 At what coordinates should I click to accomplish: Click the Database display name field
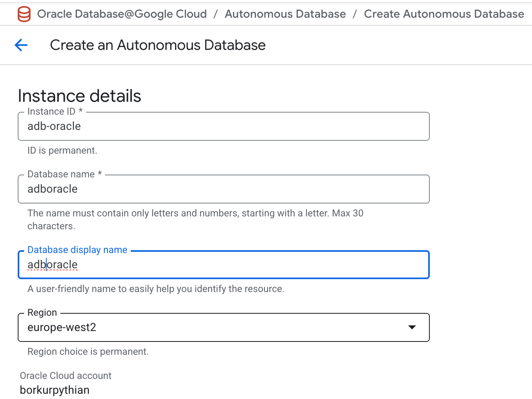(223, 265)
